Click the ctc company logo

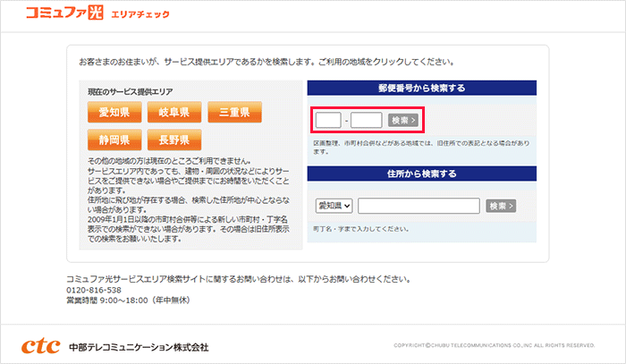click(x=41, y=345)
